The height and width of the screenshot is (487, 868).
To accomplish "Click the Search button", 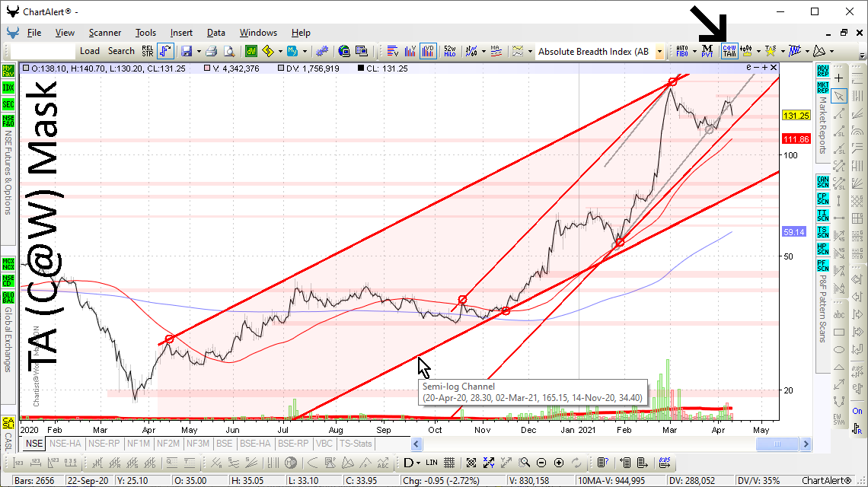I will click(121, 51).
